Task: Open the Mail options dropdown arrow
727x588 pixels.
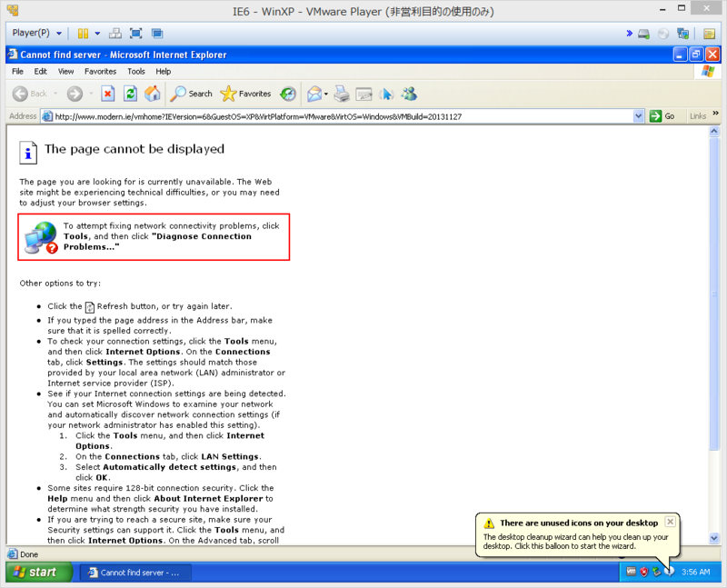Action: pos(326,95)
